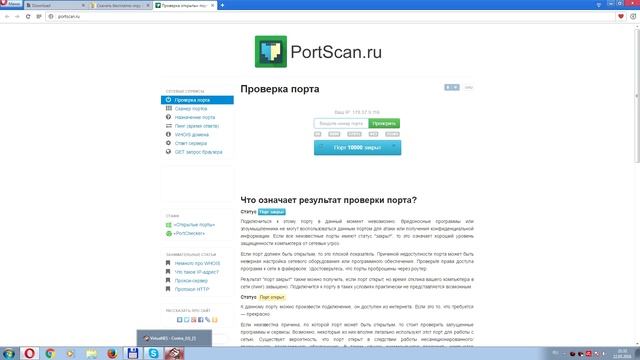Image resolution: width=640 pixels, height=360 pixels.
Task: Read the Прокси-сервер article
Action: [191, 280]
